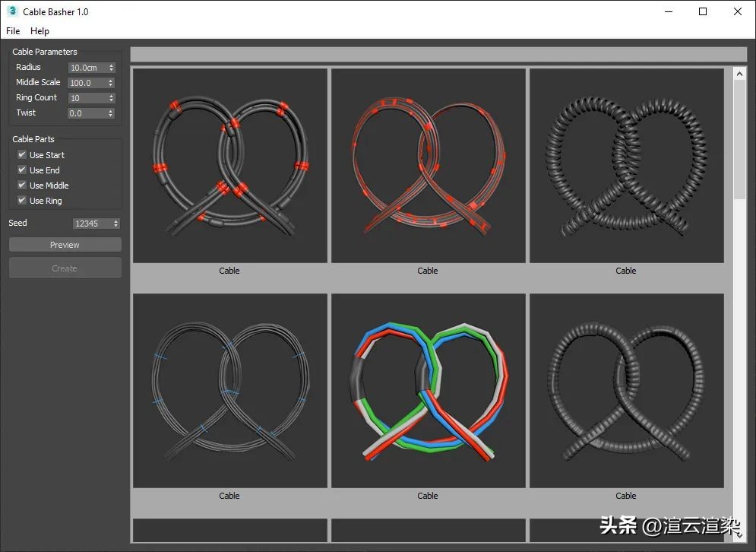The height and width of the screenshot is (552, 756).
Task: Toggle the Use Ring checkbox
Action: pos(22,201)
